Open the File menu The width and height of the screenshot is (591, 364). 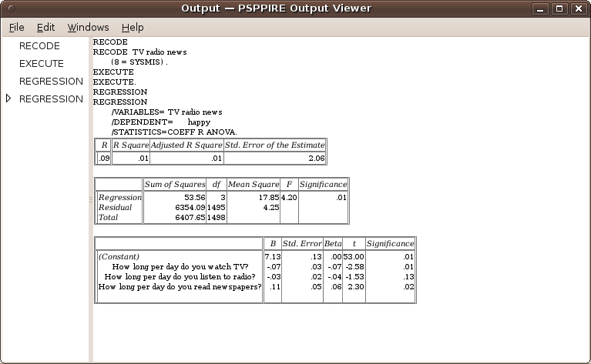[x=16, y=28]
